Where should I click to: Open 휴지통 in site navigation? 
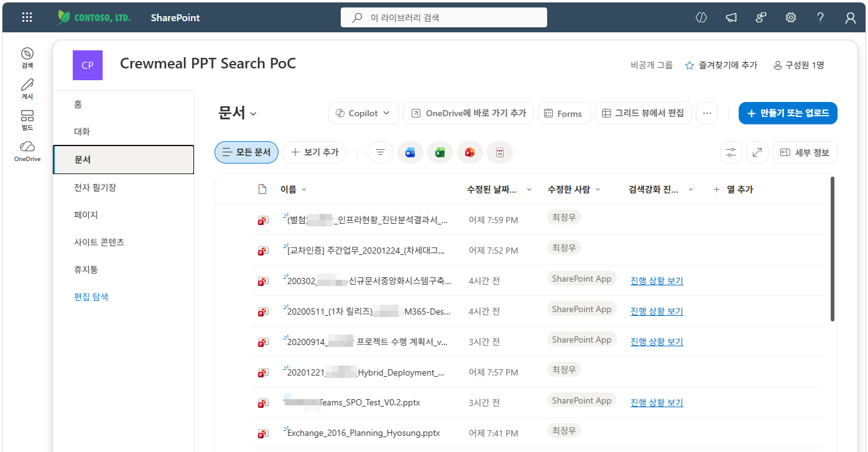tap(123, 269)
